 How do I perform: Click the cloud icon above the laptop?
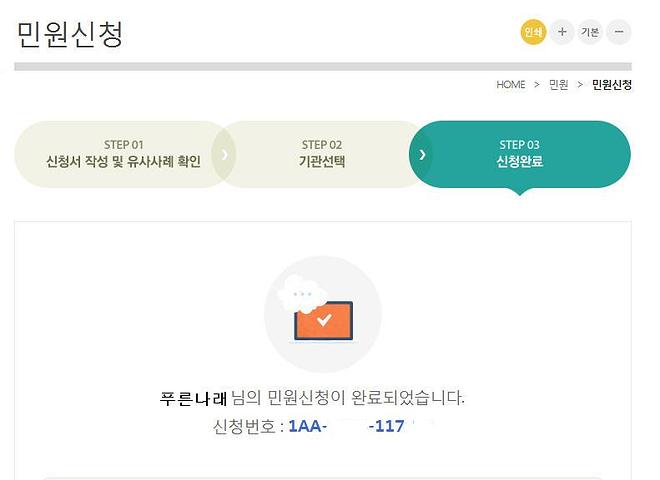pyautogui.click(x=303, y=293)
